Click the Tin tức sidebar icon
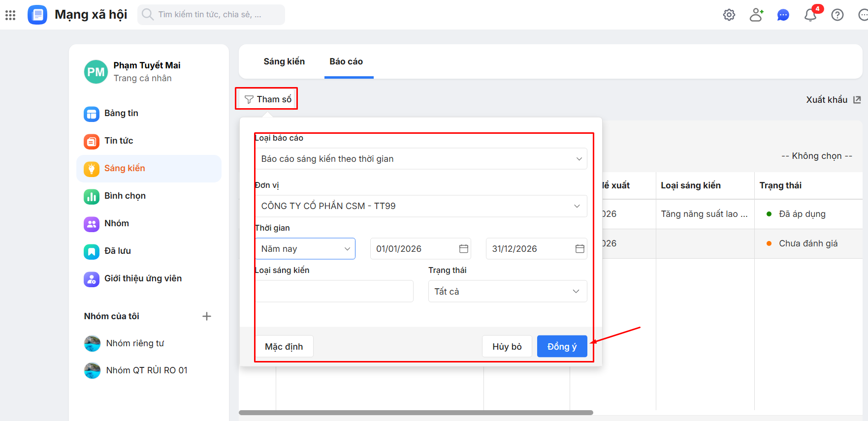Viewport: 868px width, 421px height. [x=92, y=142]
